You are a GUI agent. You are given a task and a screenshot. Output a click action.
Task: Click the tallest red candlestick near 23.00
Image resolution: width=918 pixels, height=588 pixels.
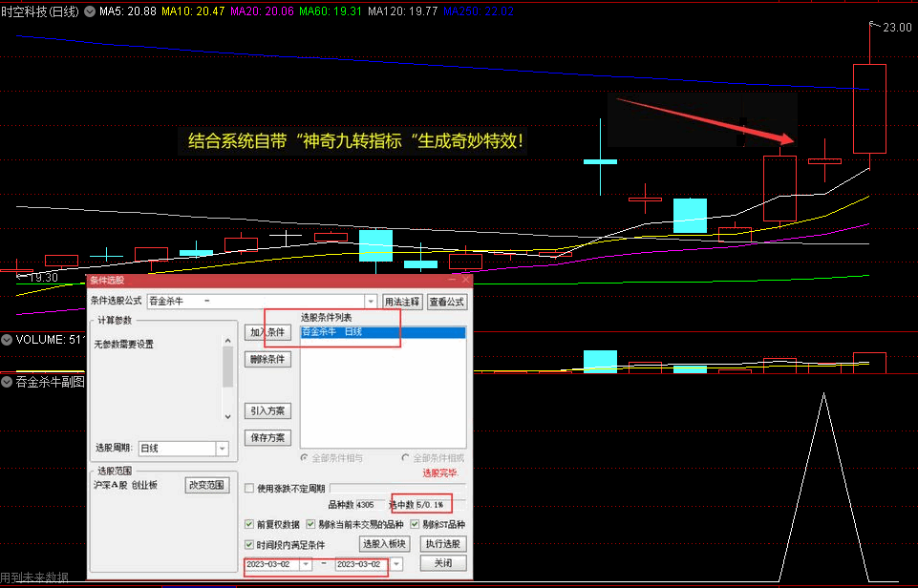(x=869, y=109)
